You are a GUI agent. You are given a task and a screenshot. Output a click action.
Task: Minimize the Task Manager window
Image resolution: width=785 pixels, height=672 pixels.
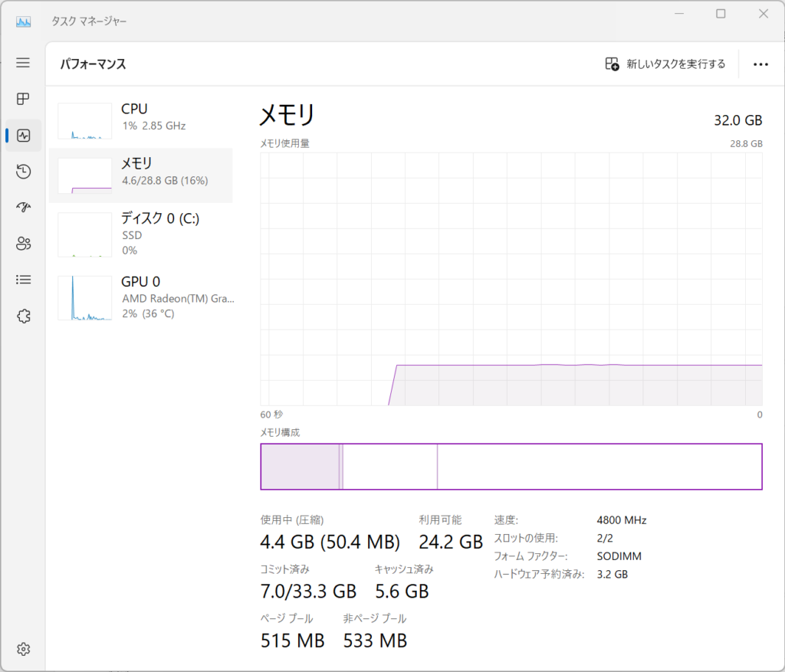point(679,14)
